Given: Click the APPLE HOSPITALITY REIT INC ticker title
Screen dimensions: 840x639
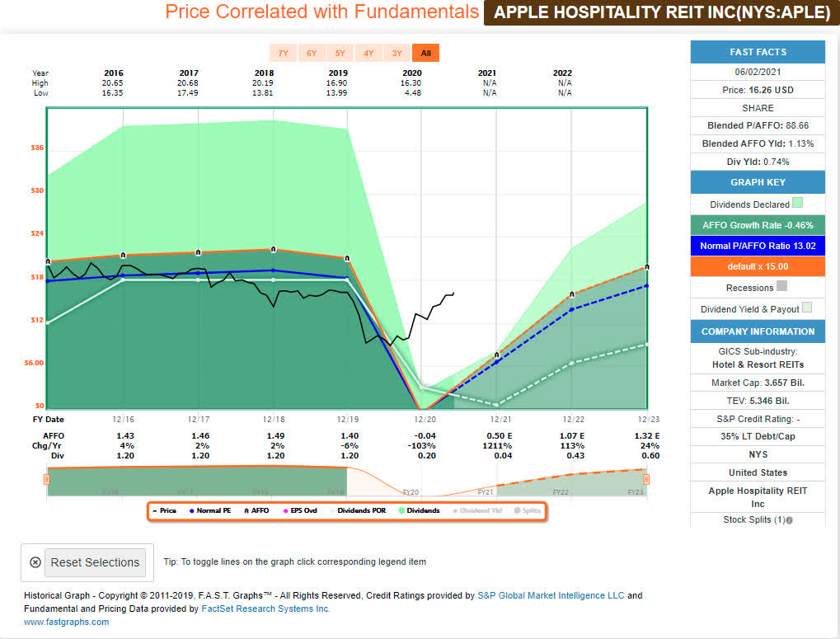Looking at the screenshot, I should (662, 12).
